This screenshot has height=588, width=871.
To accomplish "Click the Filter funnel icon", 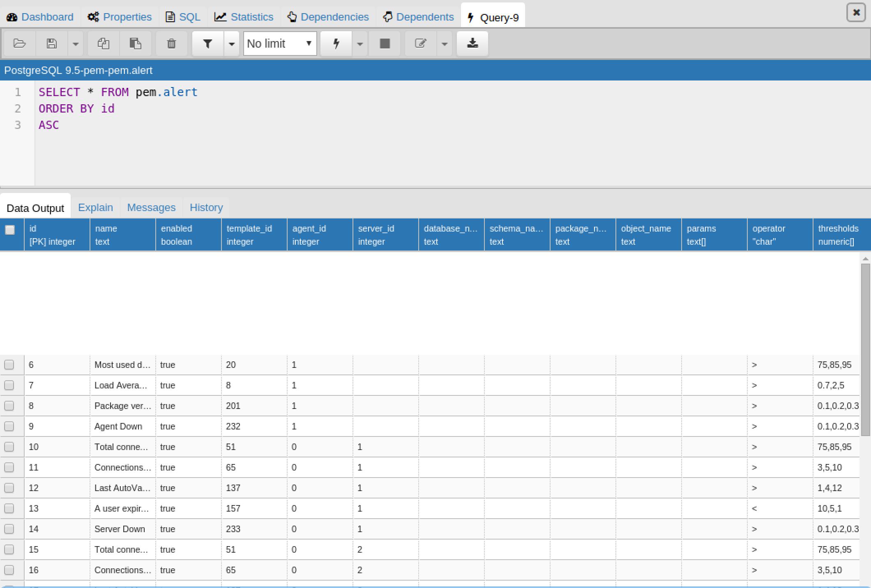I will click(x=208, y=44).
